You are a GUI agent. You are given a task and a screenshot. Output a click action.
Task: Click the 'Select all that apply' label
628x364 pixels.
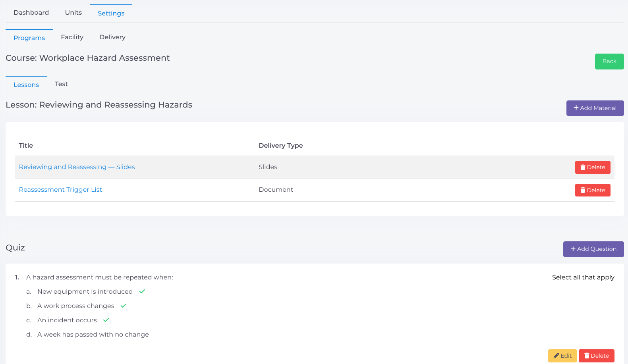583,277
